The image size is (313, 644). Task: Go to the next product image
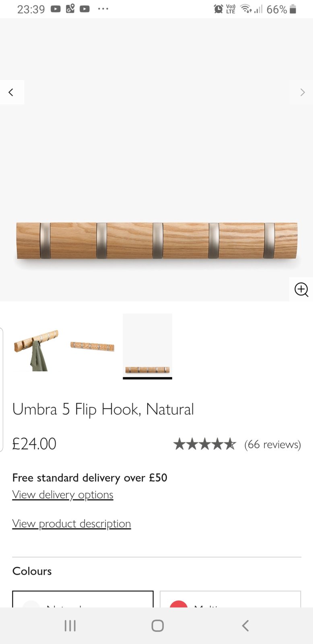click(x=302, y=92)
